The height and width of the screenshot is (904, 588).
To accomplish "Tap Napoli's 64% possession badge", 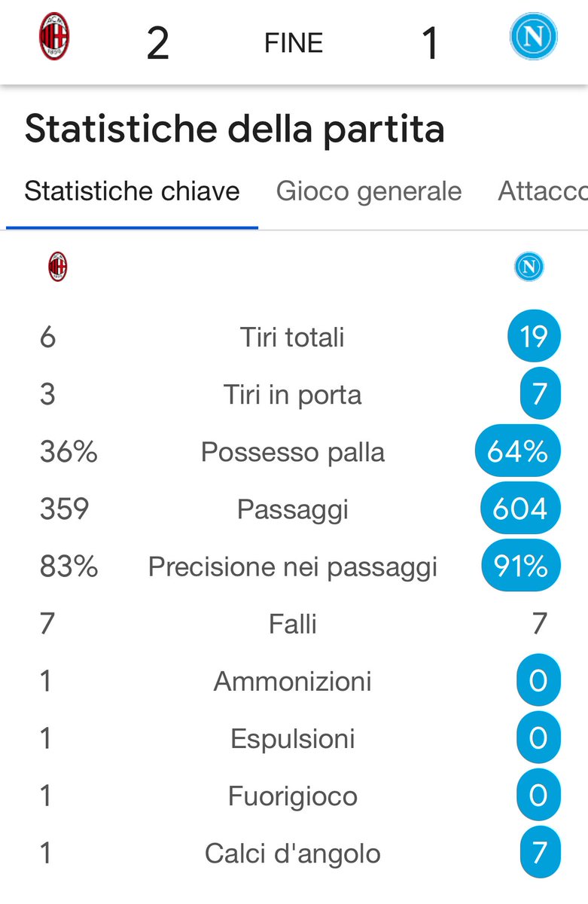I will (517, 452).
